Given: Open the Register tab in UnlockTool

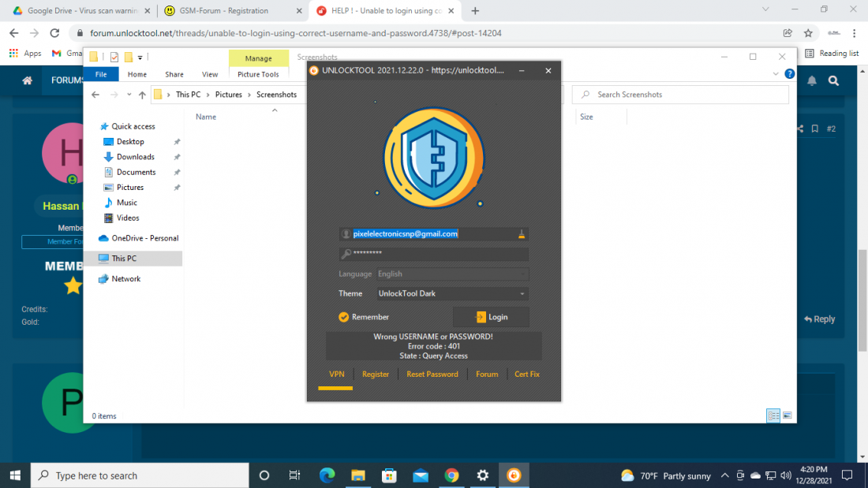Looking at the screenshot, I should click(376, 374).
